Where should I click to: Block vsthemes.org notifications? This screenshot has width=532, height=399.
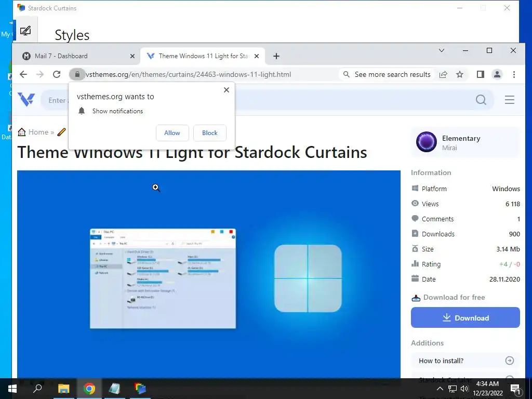click(x=210, y=133)
